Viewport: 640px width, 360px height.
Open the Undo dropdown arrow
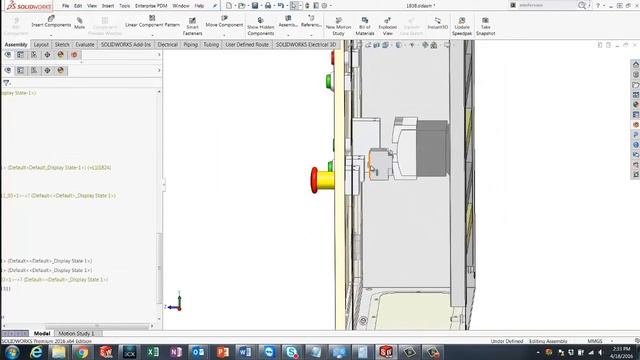coord(287,6)
